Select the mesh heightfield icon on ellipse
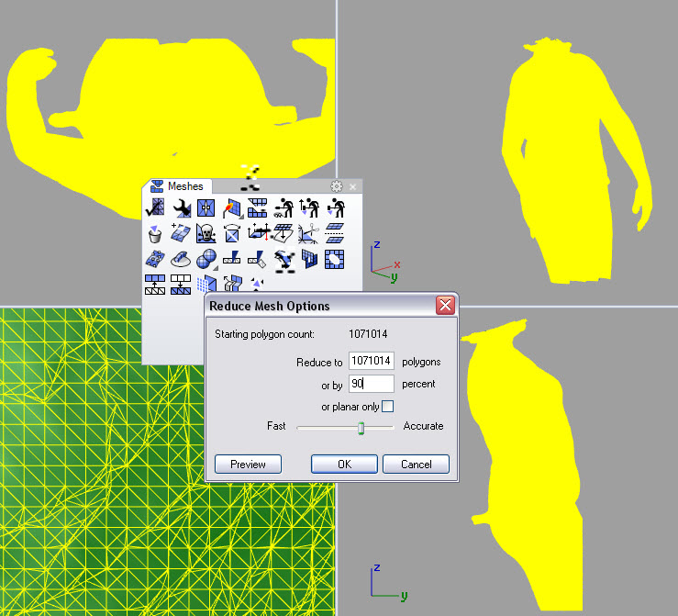 pyautogui.click(x=181, y=259)
